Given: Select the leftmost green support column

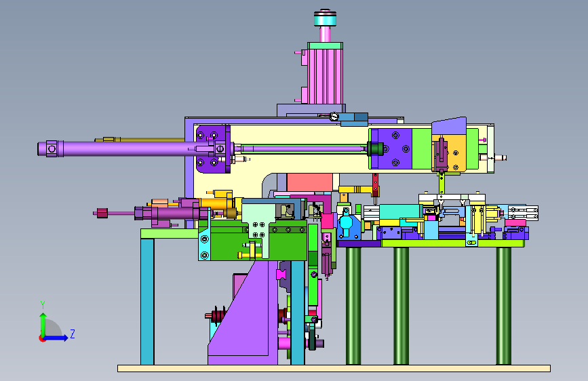Looking at the screenshot, I should pyautogui.click(x=353, y=306).
